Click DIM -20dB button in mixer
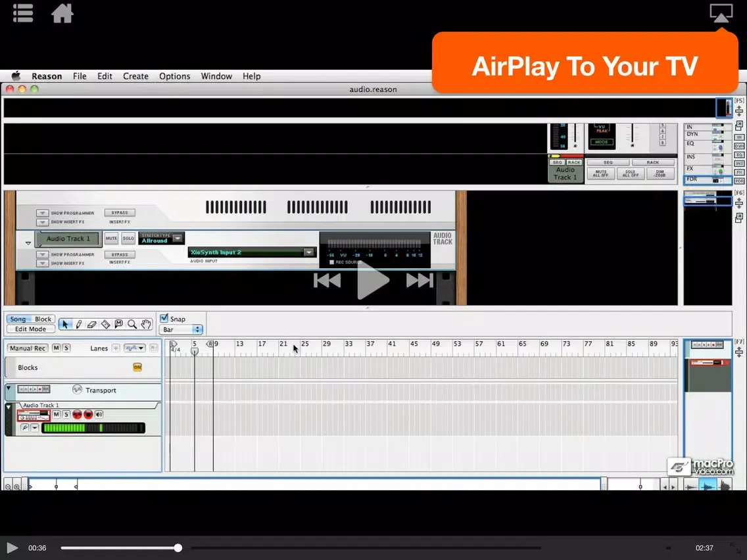This screenshot has width=747, height=560. coord(660,174)
